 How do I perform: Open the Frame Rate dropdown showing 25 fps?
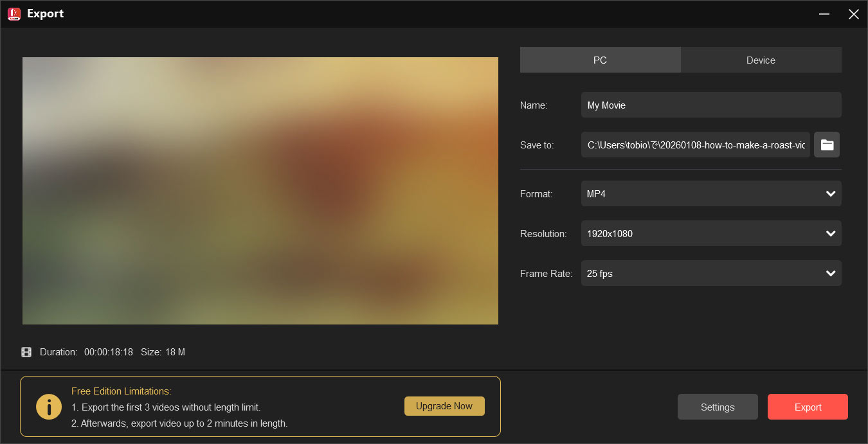(711, 273)
